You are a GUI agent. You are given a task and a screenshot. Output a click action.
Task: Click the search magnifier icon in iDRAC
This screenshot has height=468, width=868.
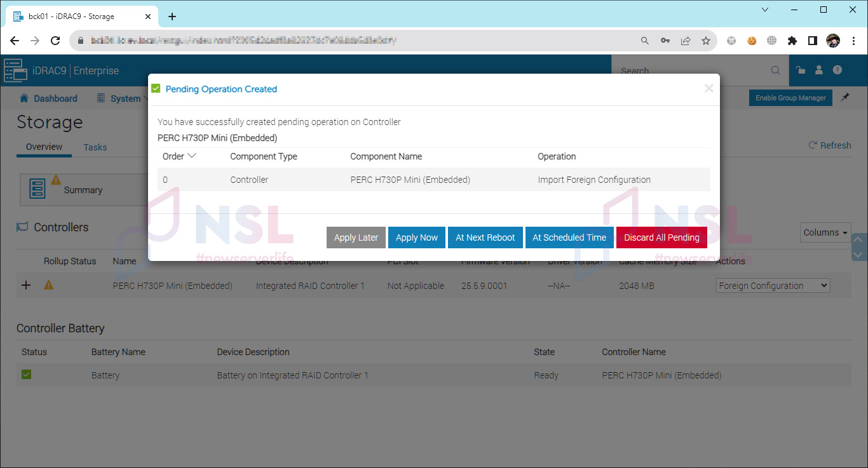[x=776, y=70]
